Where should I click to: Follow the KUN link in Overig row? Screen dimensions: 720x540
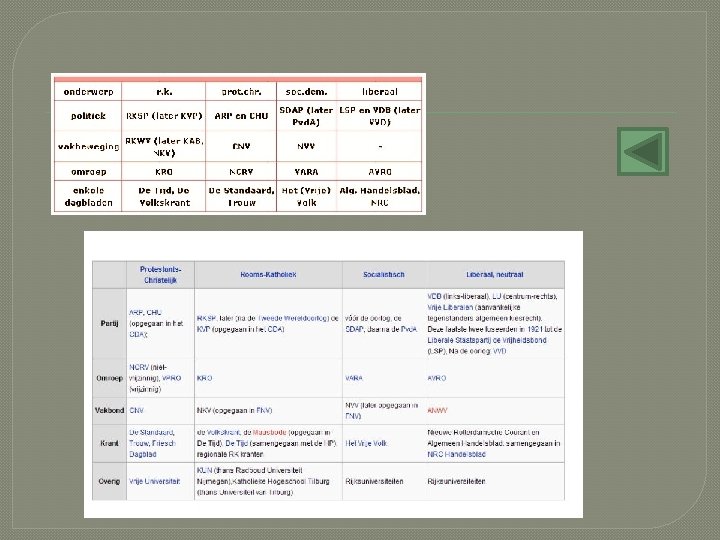tap(203, 471)
